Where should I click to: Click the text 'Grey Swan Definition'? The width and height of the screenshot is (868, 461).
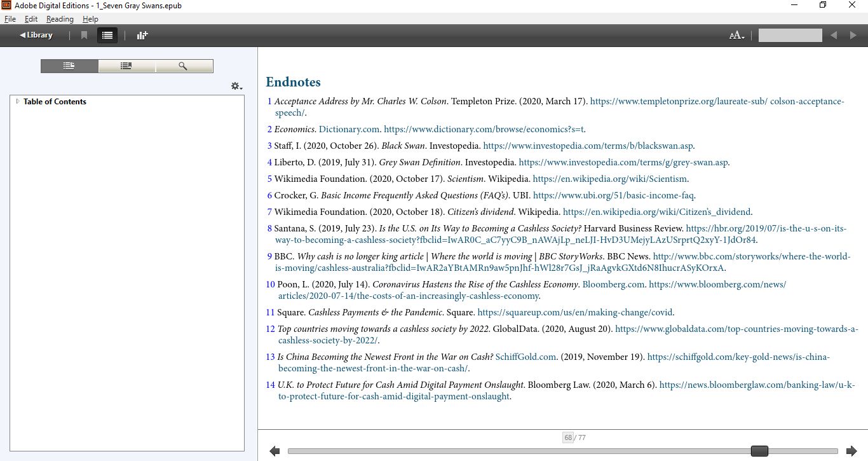click(420, 162)
